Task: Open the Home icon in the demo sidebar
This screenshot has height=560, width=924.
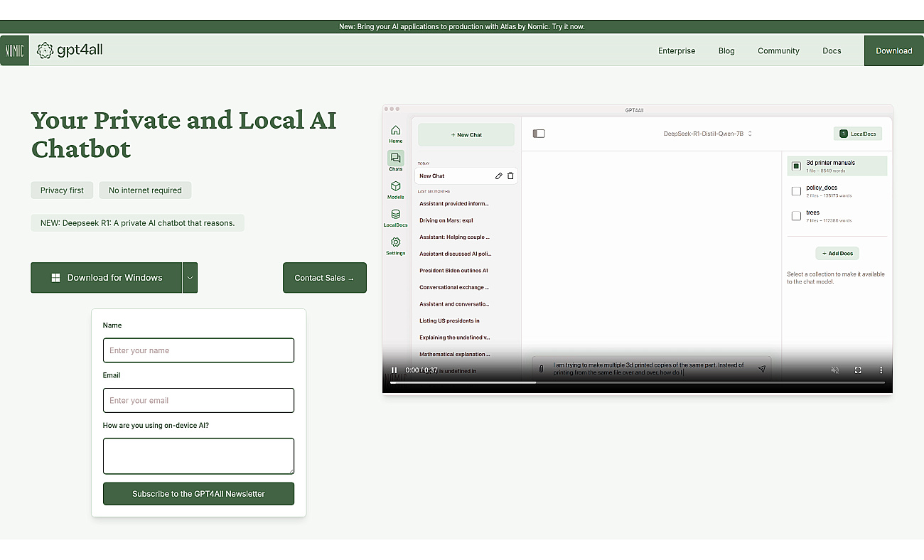Action: [396, 130]
